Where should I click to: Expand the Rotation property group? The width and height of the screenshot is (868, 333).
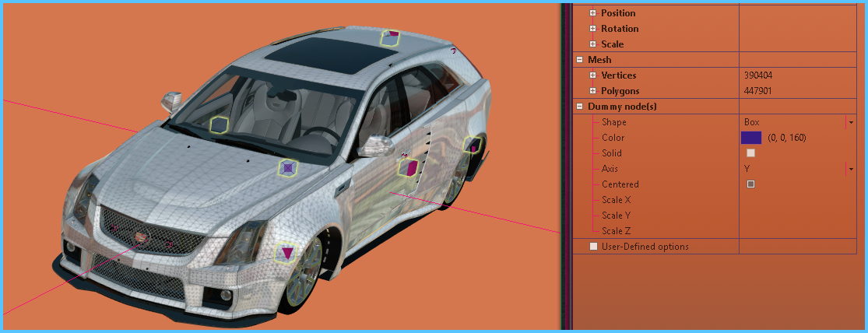(592, 29)
